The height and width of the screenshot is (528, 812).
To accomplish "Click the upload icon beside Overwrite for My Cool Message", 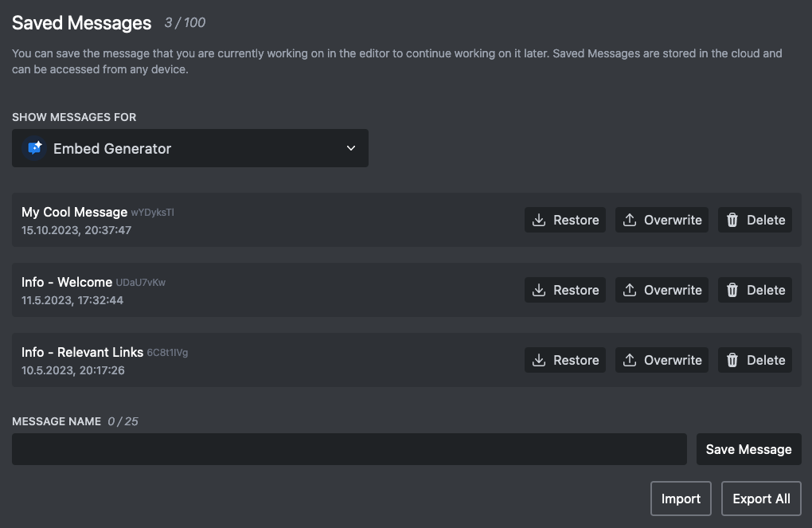I will [x=629, y=220].
